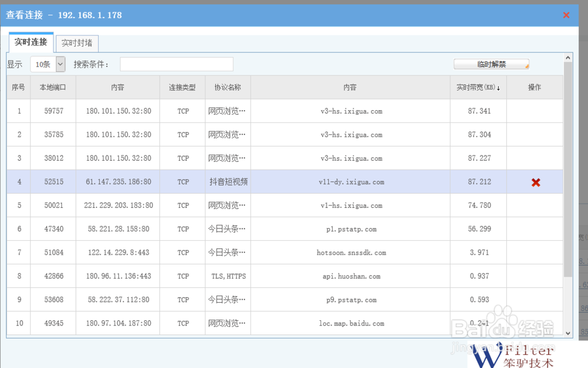This screenshot has height=368, width=588.
Task: Click local port 49345 cell
Action: [x=53, y=323]
